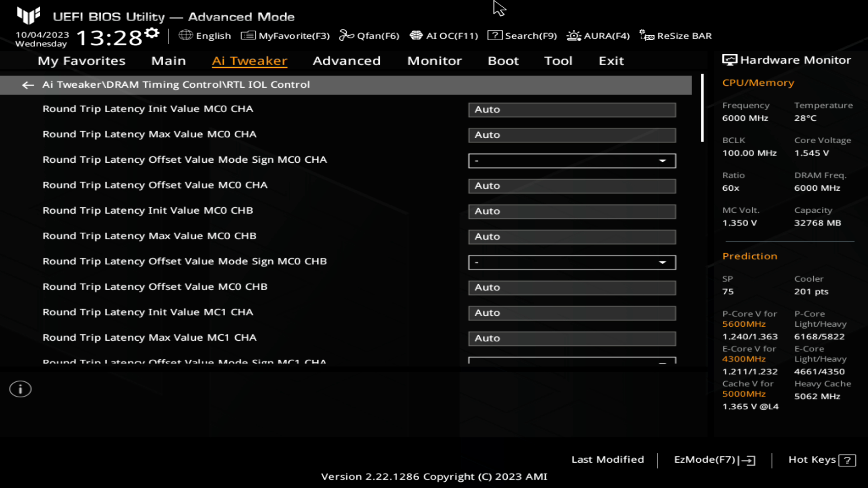Click the '4300MHz' E-Core prediction text
The height and width of the screenshot is (488, 868).
744,359
